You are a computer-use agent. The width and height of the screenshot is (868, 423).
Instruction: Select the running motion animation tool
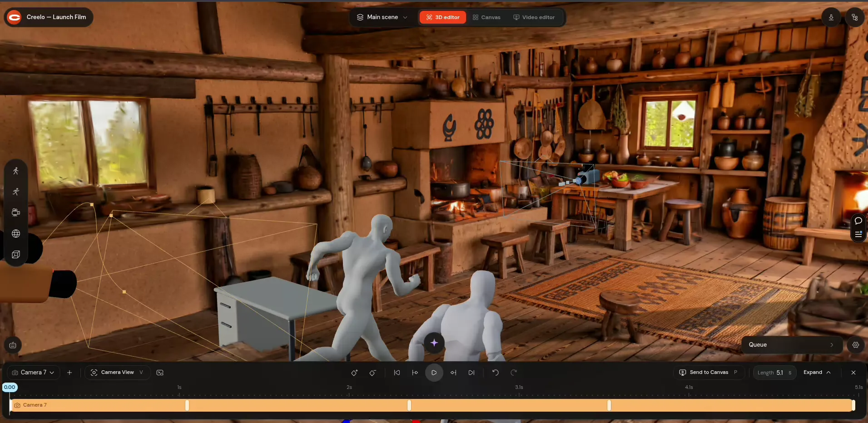coord(16,192)
